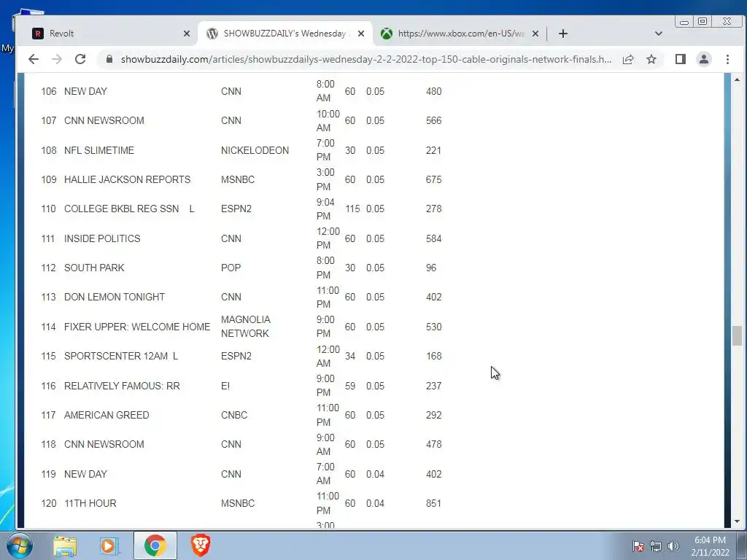Click viewer count 292
Image resolution: width=747 pixels, height=560 pixels.
point(433,415)
